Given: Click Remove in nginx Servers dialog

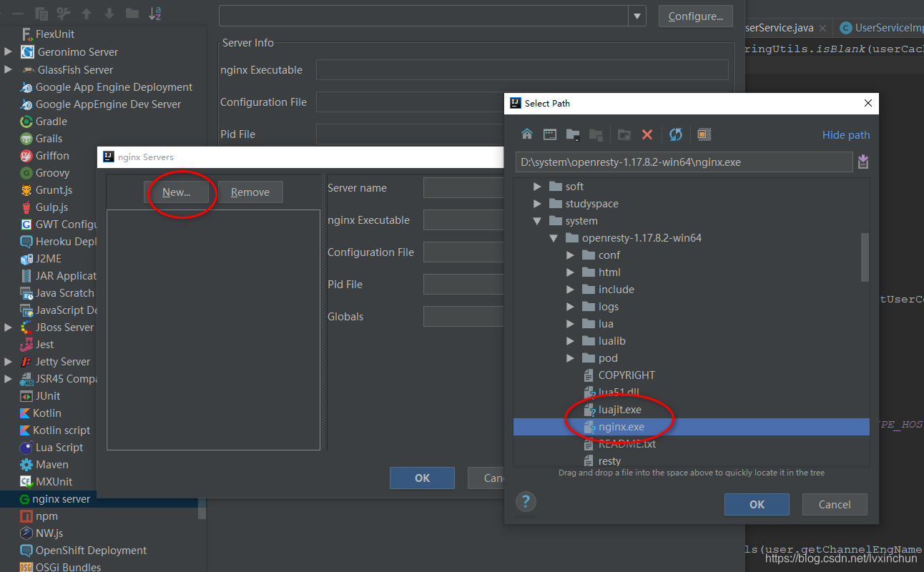Looking at the screenshot, I should pos(250,192).
